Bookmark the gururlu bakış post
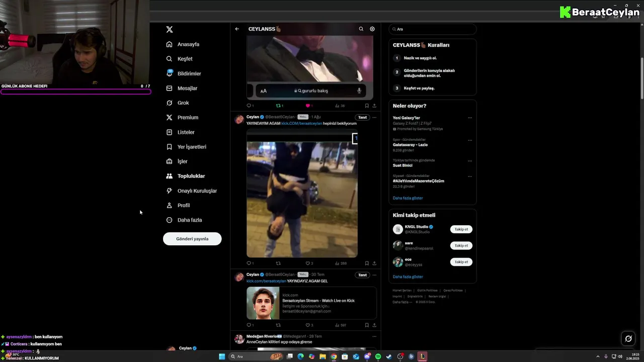This screenshot has width=644, height=362. [x=367, y=106]
